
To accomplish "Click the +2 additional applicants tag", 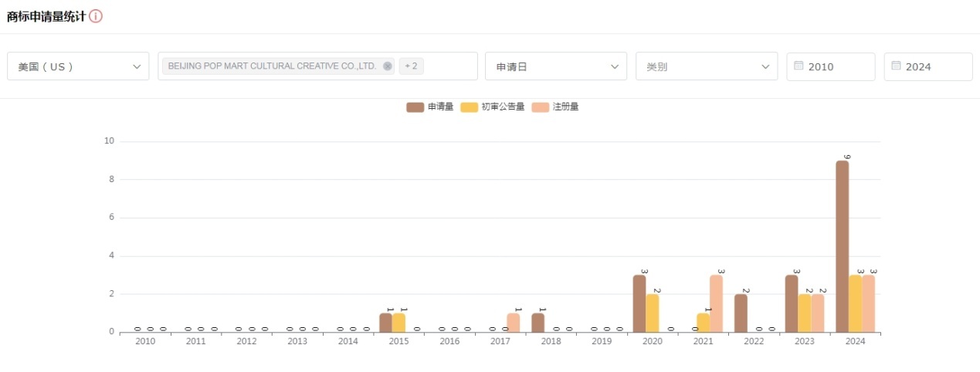I will click(411, 66).
